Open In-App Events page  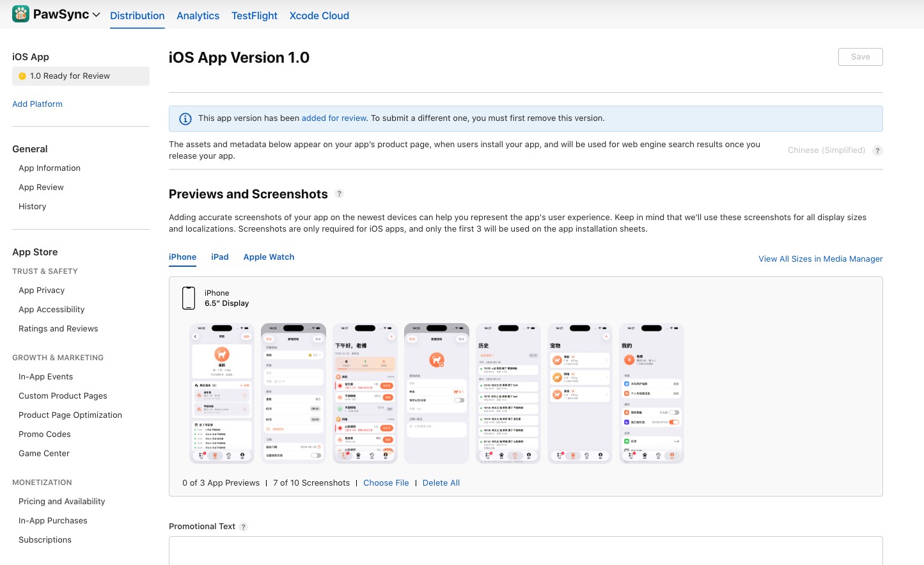point(46,377)
